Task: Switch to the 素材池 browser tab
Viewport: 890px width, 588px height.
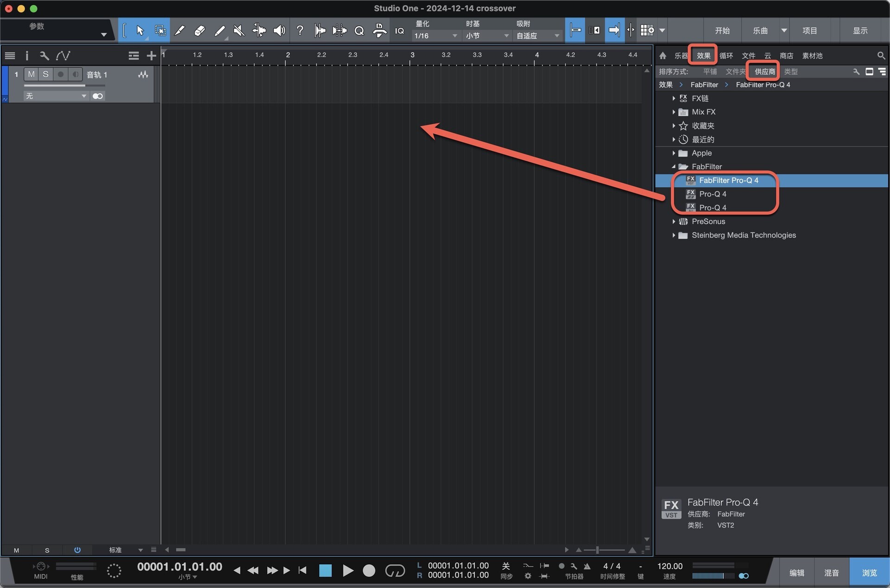Action: click(x=812, y=56)
